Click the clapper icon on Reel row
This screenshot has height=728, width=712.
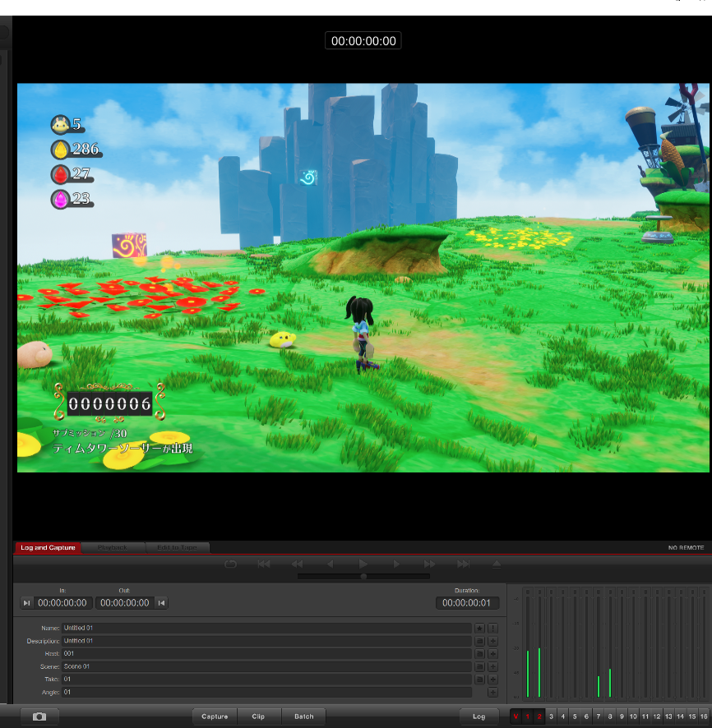480,654
